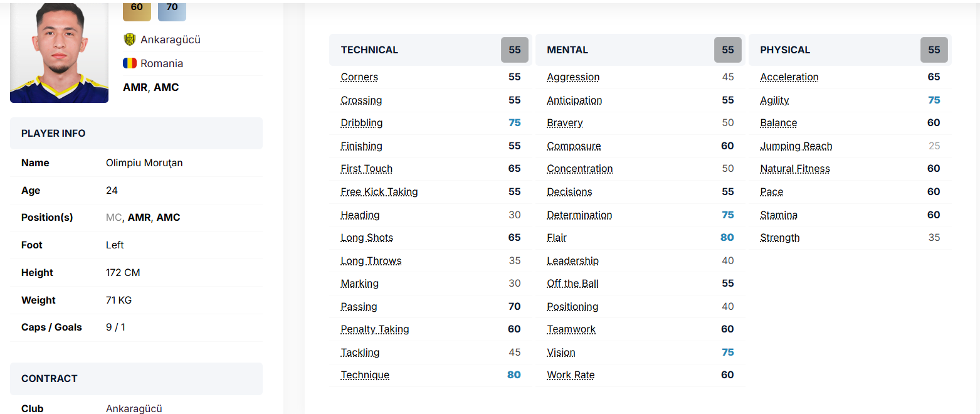
Task: Click the Physical 55 score badge
Action: pyautogui.click(x=934, y=50)
